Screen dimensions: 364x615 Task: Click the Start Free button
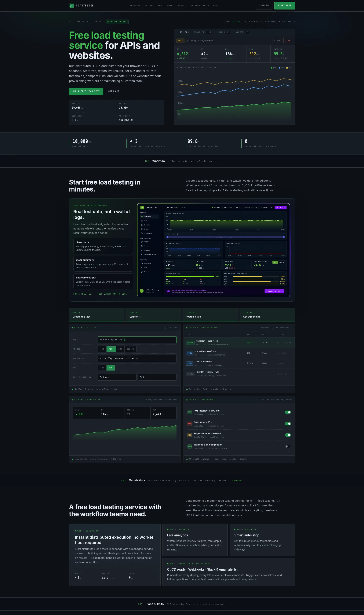point(285,6)
